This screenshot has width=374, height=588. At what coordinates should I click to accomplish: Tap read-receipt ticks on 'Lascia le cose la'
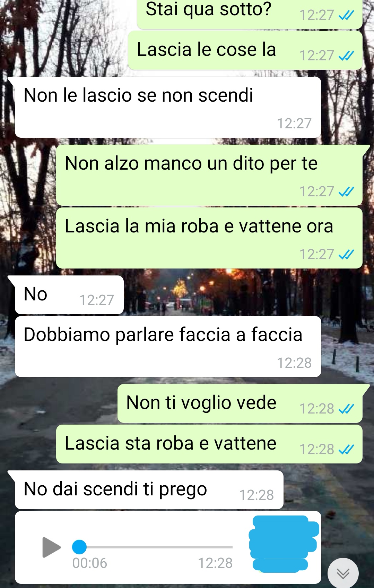point(346,56)
